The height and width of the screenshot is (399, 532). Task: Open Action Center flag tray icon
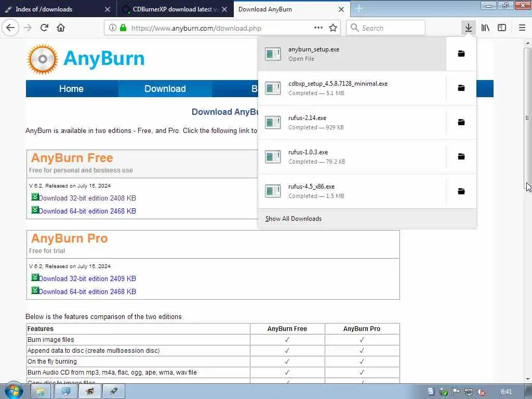456,392
